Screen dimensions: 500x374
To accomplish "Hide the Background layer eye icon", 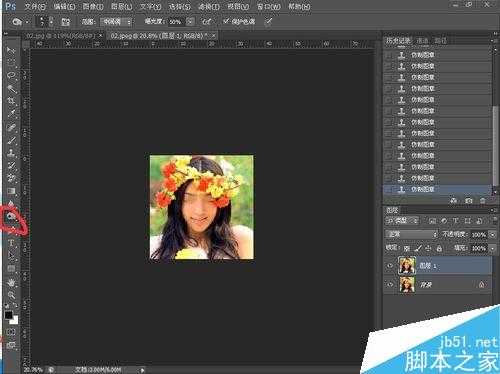I will (x=389, y=285).
